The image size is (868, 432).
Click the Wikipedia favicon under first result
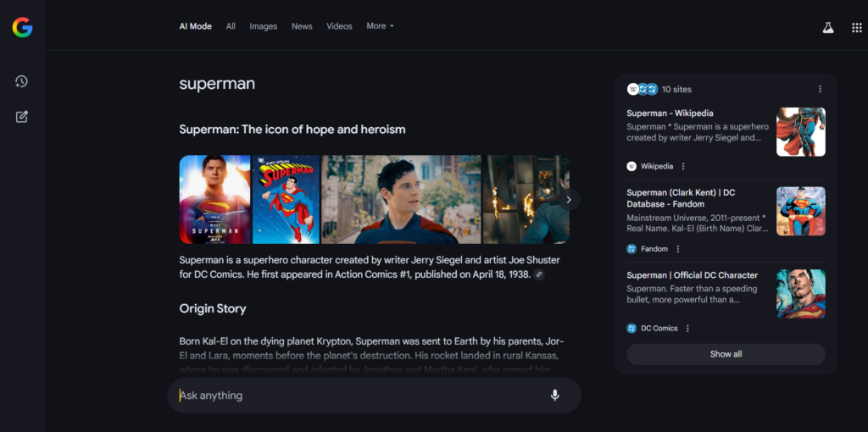tap(632, 166)
